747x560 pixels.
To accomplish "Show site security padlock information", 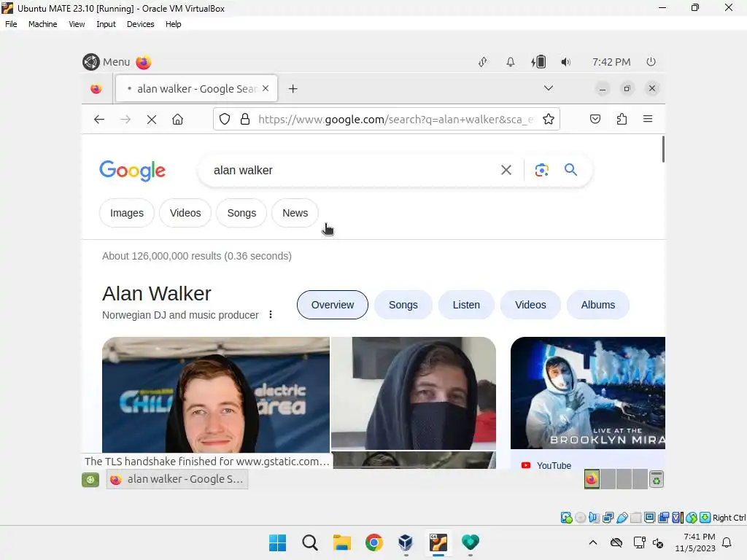I will coord(245,119).
